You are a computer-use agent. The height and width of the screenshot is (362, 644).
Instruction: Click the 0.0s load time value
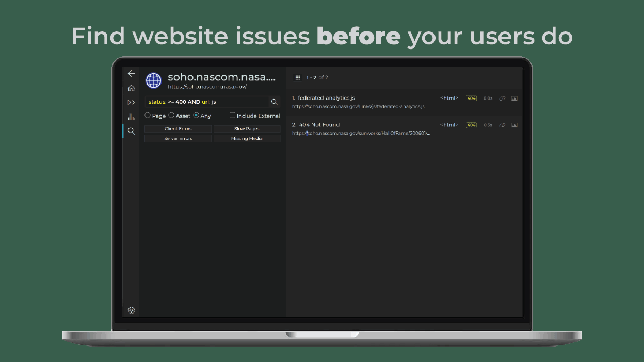click(488, 98)
